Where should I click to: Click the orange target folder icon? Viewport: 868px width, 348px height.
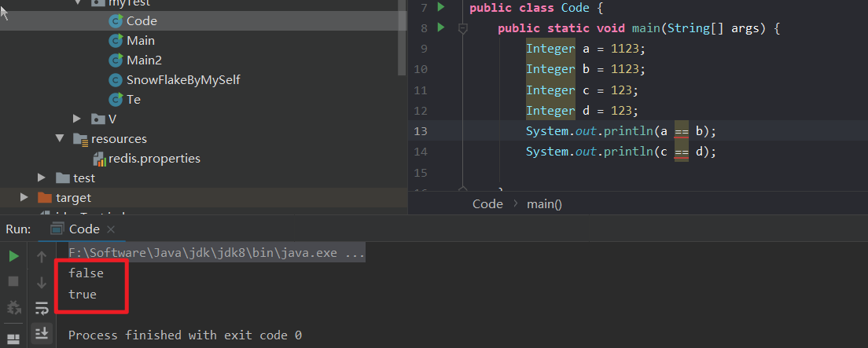44,197
